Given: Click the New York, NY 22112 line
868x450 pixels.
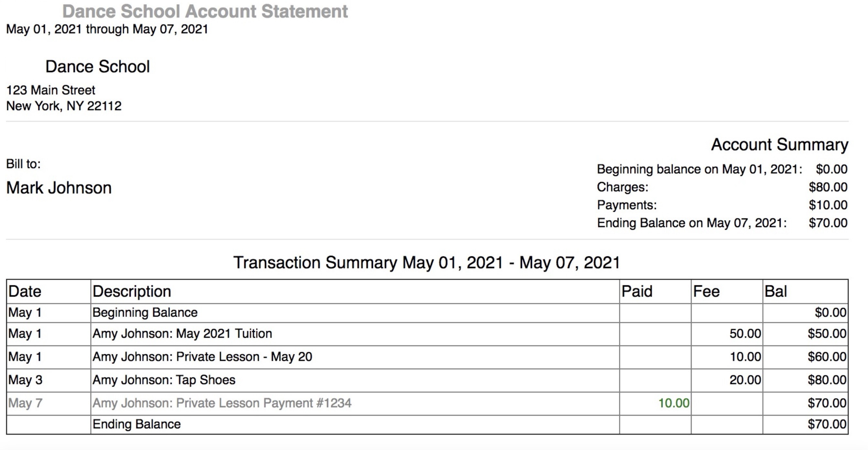Looking at the screenshot, I should point(64,106).
